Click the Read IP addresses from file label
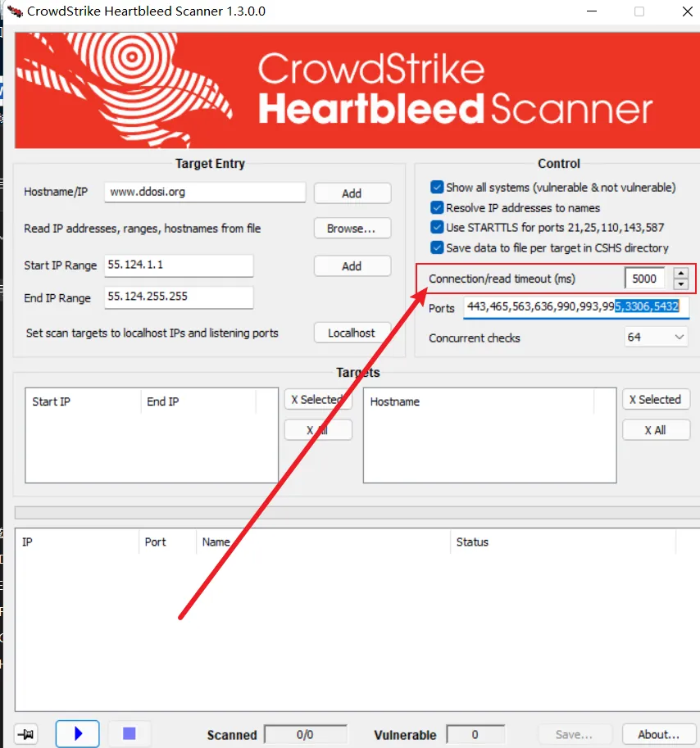This screenshot has width=700, height=748. (x=142, y=229)
